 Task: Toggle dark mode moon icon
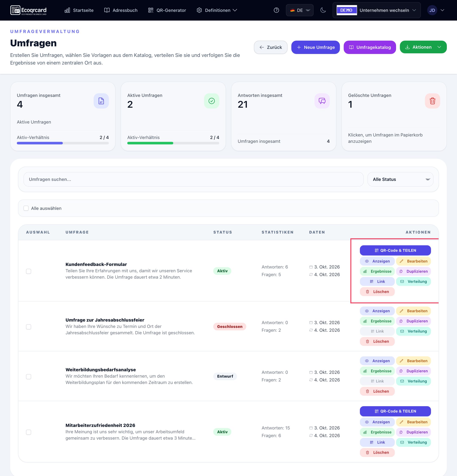(323, 10)
